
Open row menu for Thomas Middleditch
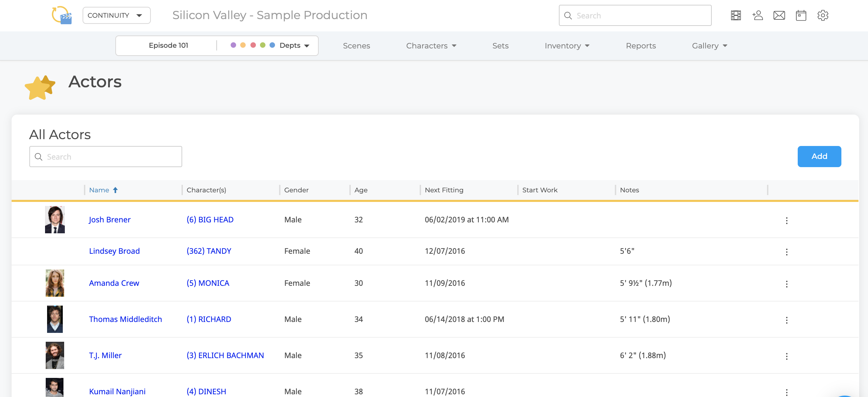[787, 320]
